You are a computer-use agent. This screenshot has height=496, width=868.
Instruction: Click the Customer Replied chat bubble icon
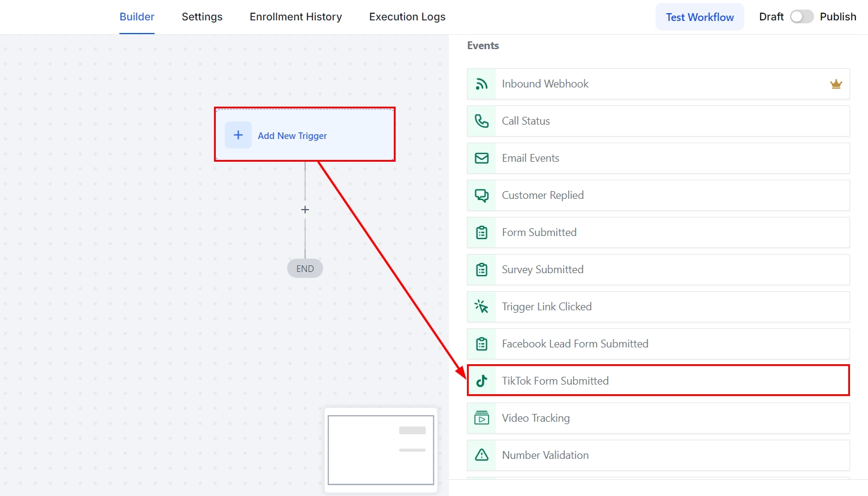[481, 195]
